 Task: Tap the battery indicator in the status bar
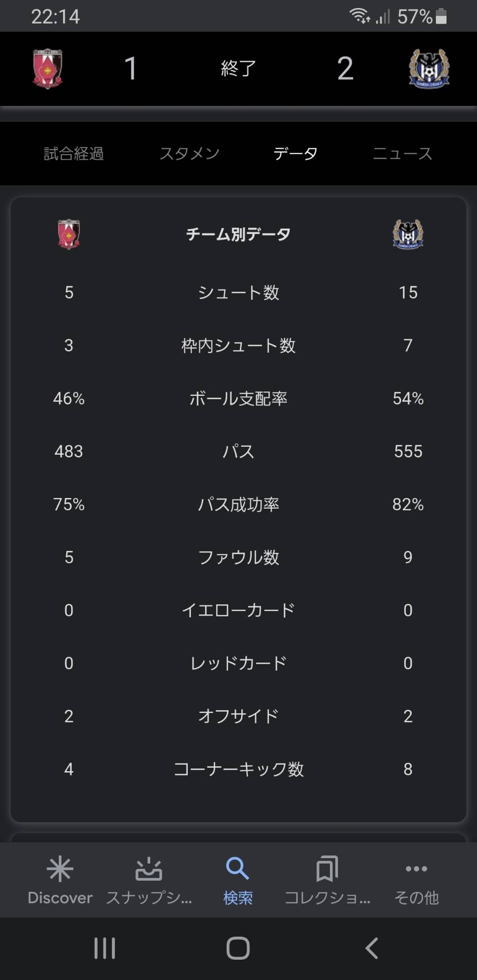(441, 17)
